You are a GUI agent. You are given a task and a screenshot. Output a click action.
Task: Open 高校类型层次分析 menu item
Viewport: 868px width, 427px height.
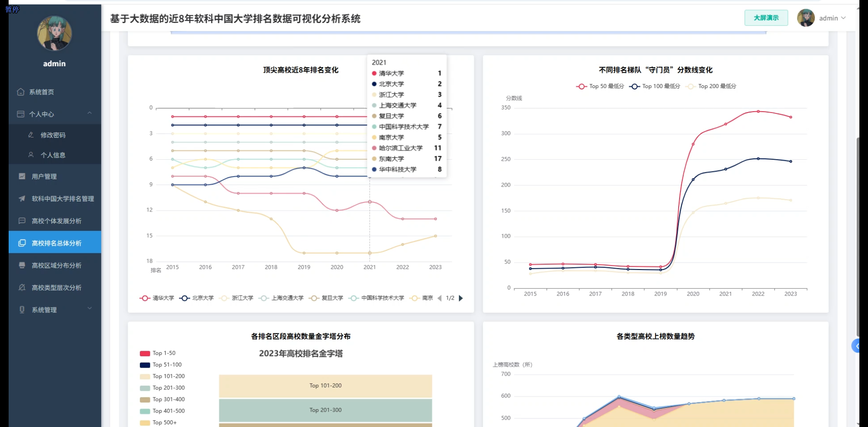[55, 287]
